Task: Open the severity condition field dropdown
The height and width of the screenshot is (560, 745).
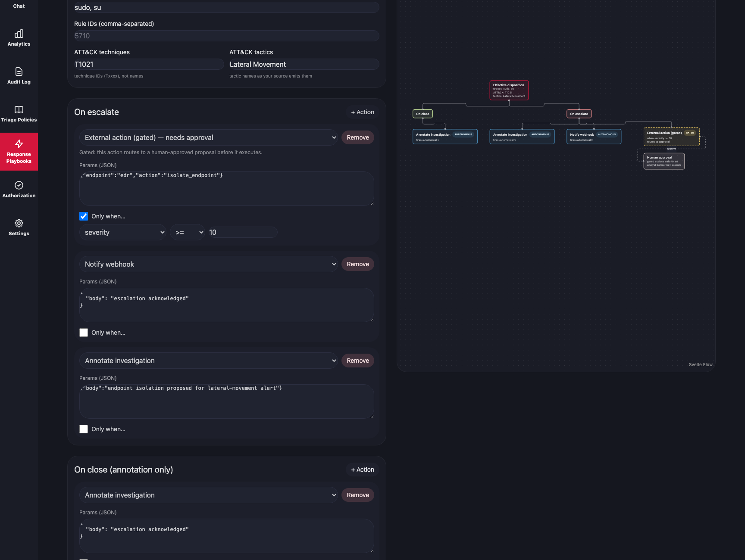Action: click(123, 232)
